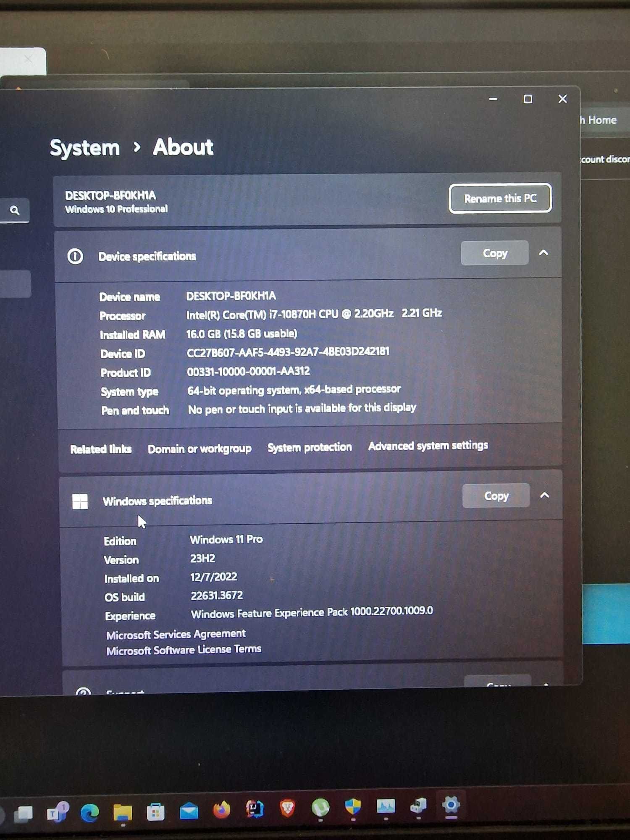Click the About breadcrumb title
Image resolution: width=630 pixels, height=840 pixels.
[183, 147]
